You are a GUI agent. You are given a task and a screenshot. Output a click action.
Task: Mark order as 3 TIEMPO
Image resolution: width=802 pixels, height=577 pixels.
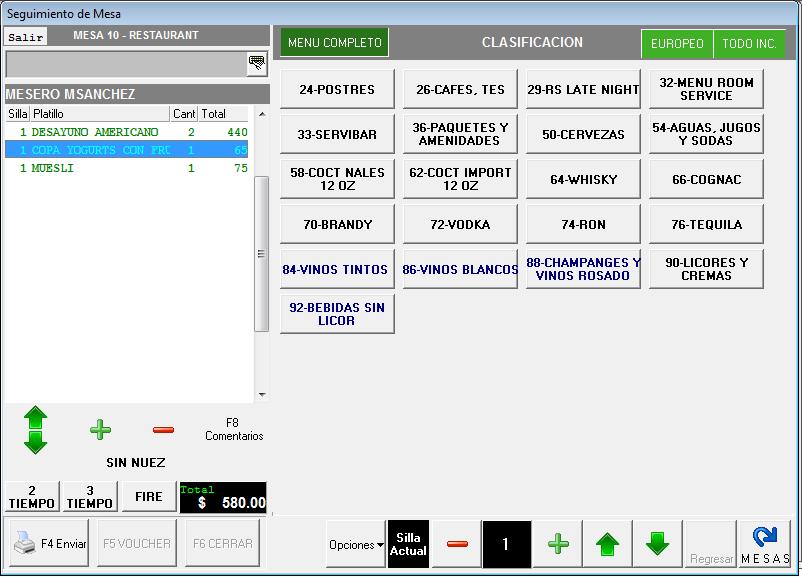(x=90, y=497)
